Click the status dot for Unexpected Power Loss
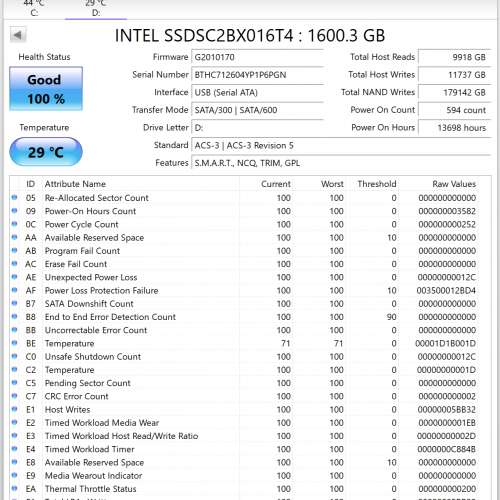Viewport: 500px width, 500px height. (14, 277)
